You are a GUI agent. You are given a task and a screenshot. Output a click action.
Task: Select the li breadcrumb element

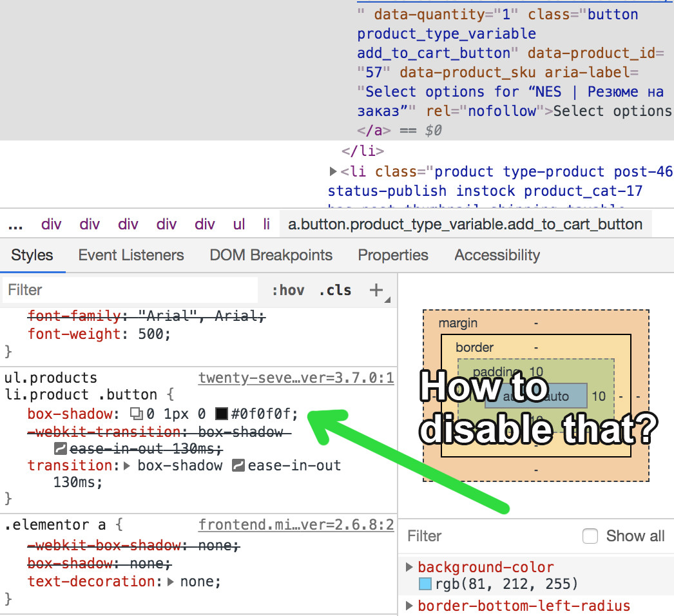click(267, 224)
